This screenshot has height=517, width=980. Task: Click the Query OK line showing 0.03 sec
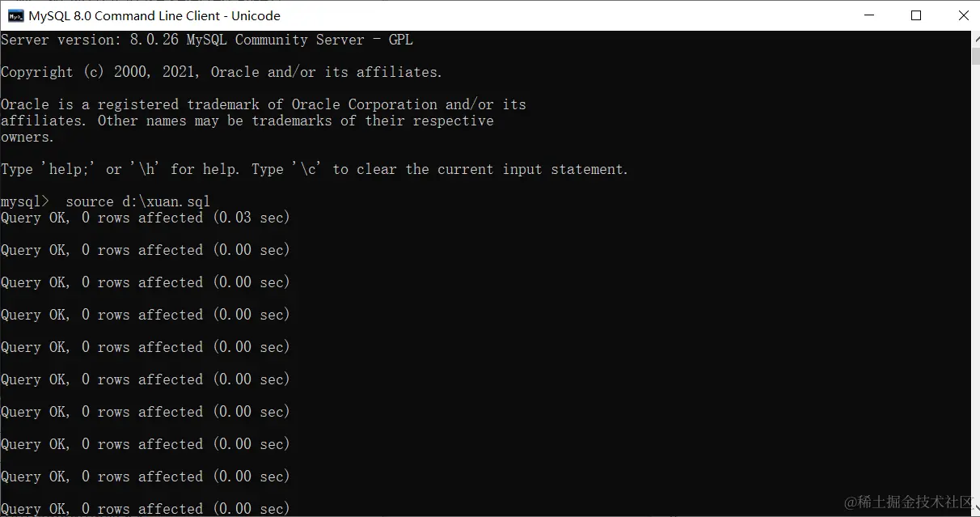pos(146,218)
